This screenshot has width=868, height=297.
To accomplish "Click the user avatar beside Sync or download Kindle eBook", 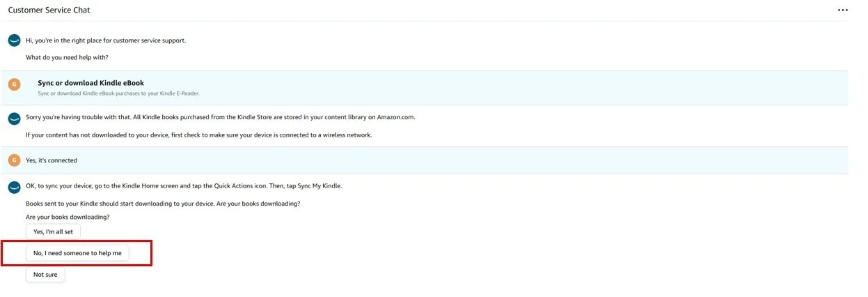I will [14, 84].
